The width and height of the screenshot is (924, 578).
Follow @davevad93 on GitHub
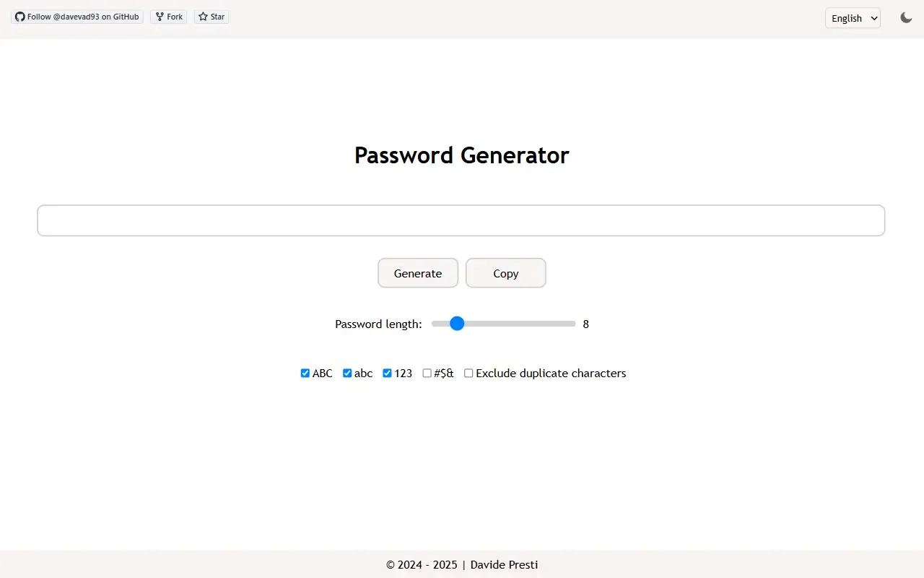[77, 17]
